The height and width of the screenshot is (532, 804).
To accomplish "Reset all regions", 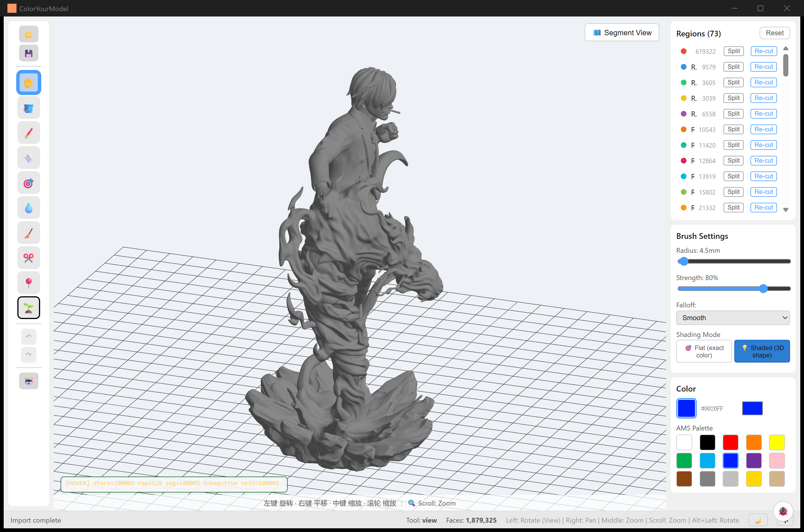I will pyautogui.click(x=774, y=33).
